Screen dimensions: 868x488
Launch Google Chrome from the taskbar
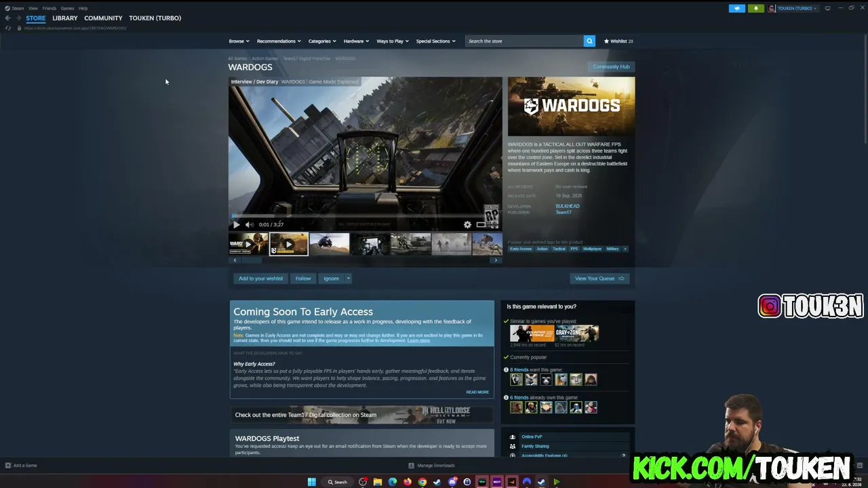[x=422, y=482]
